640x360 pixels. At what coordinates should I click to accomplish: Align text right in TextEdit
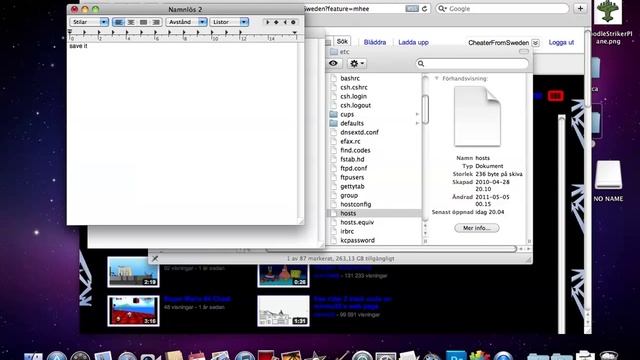coord(156,22)
